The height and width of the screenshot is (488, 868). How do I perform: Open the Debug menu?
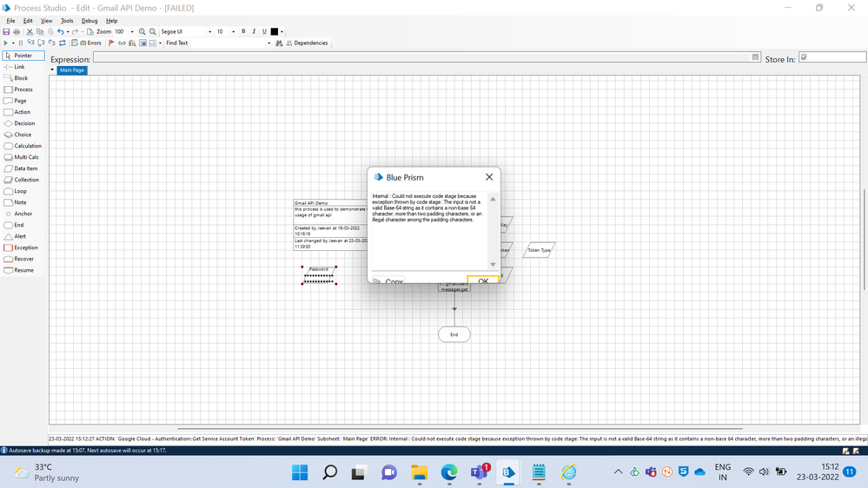89,21
